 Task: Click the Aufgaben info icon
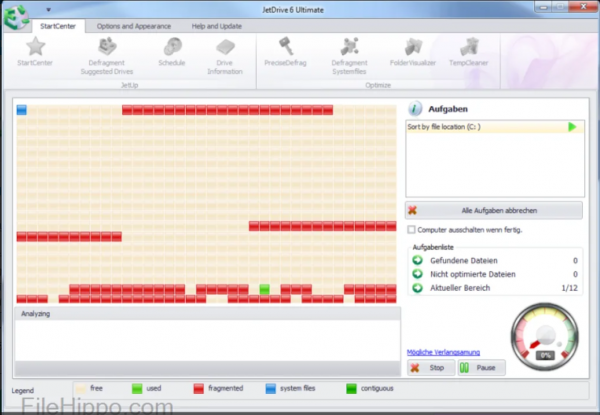(x=415, y=109)
